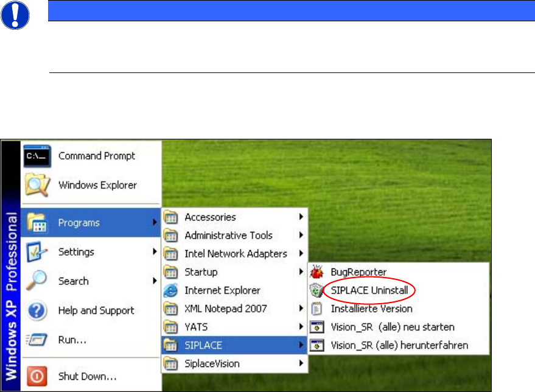Image resolution: width=535 pixels, height=392 pixels.
Task: Expand the Programs submenu arrow
Action: point(155,222)
